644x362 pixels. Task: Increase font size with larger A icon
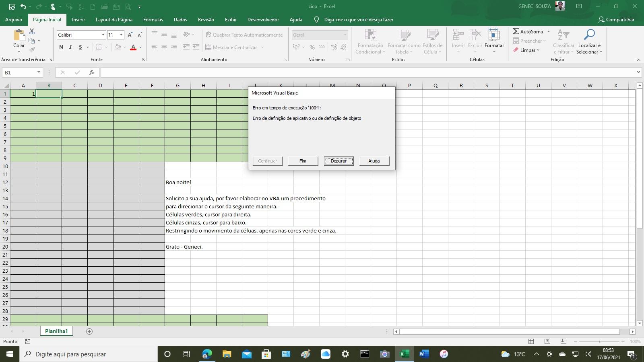click(x=130, y=35)
